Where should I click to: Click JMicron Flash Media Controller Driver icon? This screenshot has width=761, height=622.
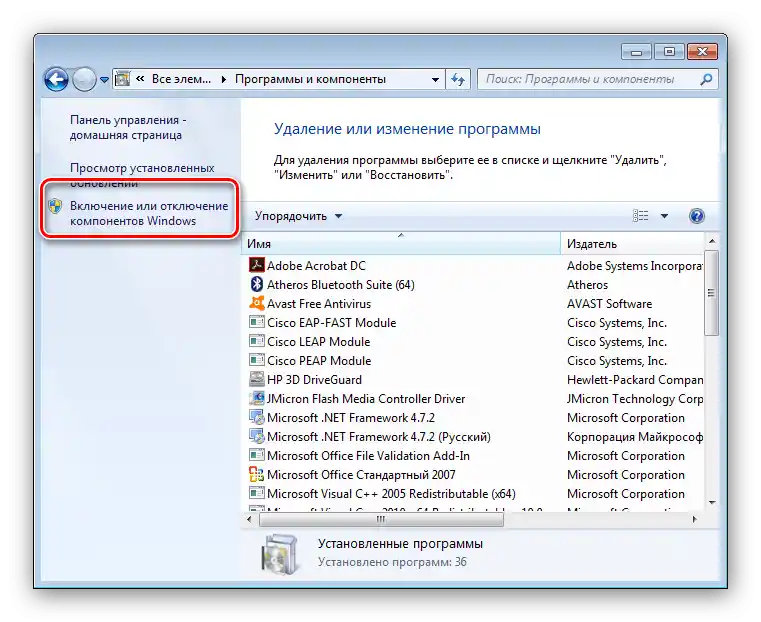[256, 398]
